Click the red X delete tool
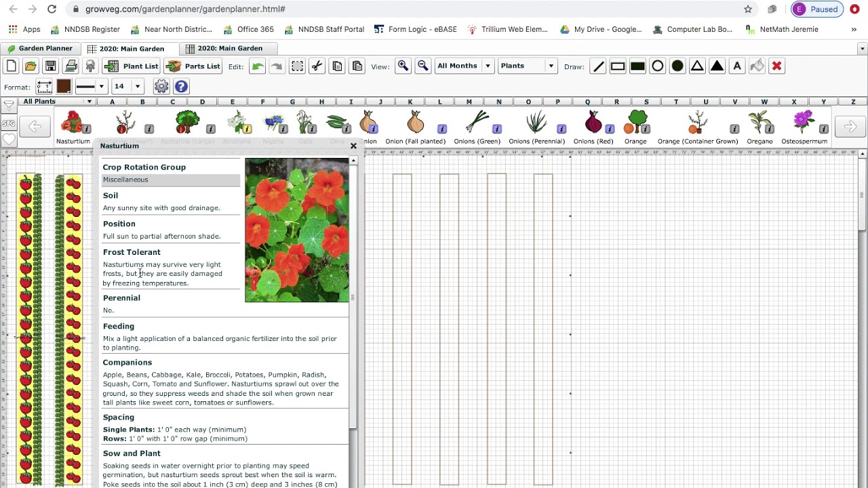 [776, 66]
